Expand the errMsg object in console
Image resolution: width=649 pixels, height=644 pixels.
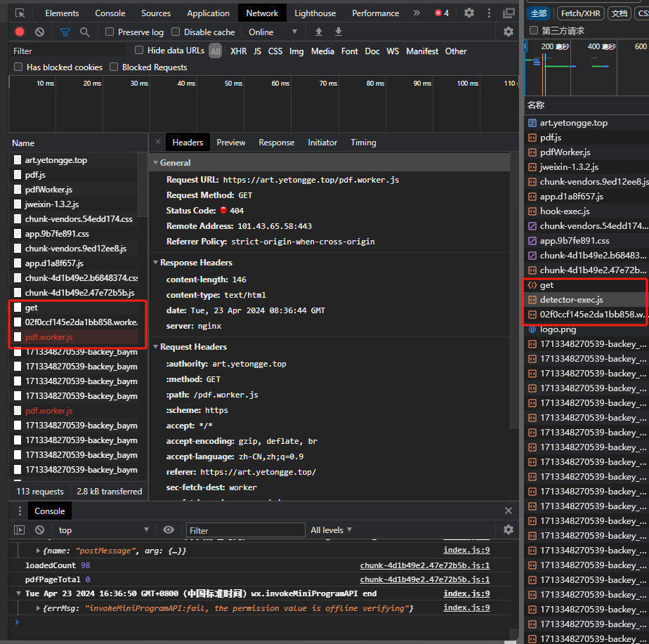(x=38, y=608)
